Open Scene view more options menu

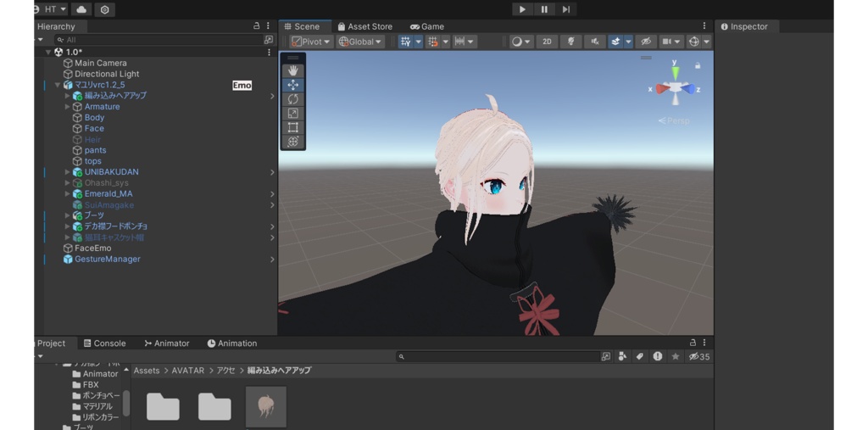704,26
